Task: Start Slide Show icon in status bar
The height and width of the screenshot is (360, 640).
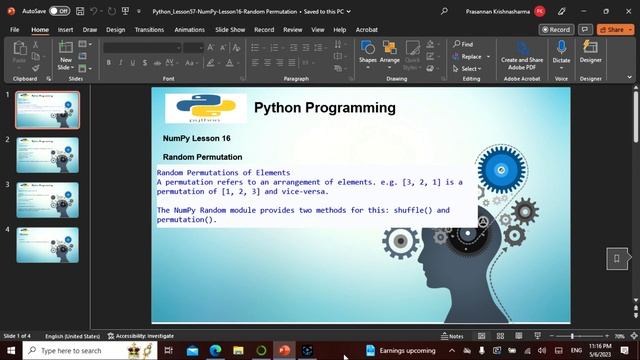Action: tap(537, 336)
